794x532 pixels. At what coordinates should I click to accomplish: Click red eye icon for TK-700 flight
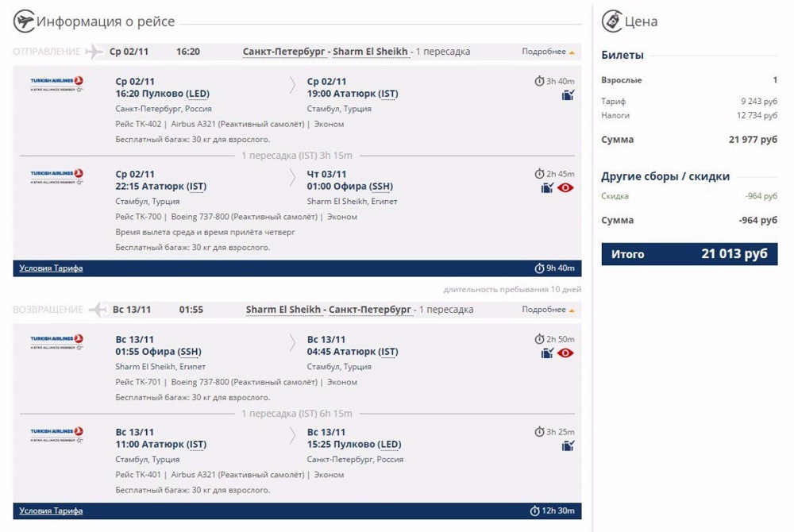pyautogui.click(x=565, y=188)
